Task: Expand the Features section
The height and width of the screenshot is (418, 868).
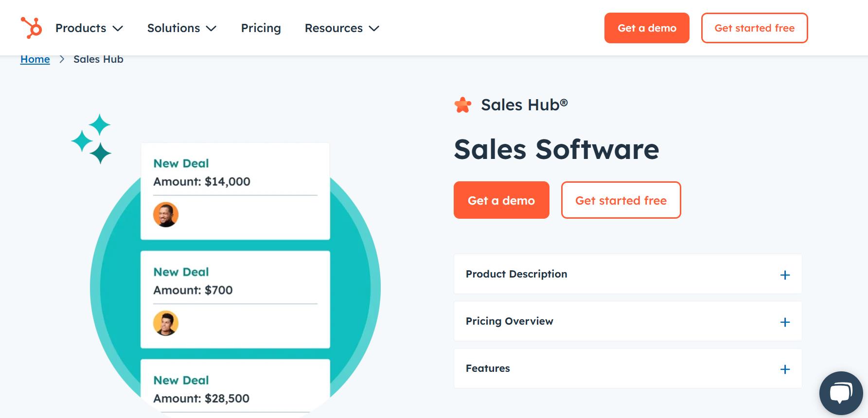Action: pos(784,369)
